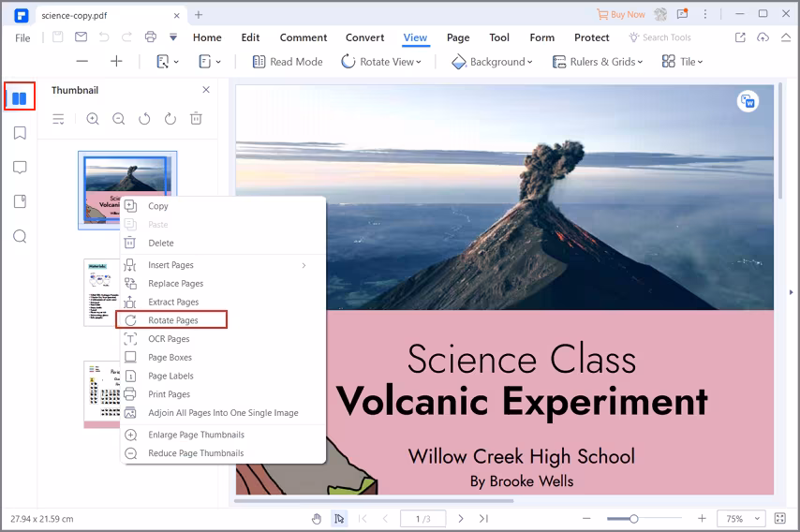
Task: Go to the last page arrow
Action: 483,518
